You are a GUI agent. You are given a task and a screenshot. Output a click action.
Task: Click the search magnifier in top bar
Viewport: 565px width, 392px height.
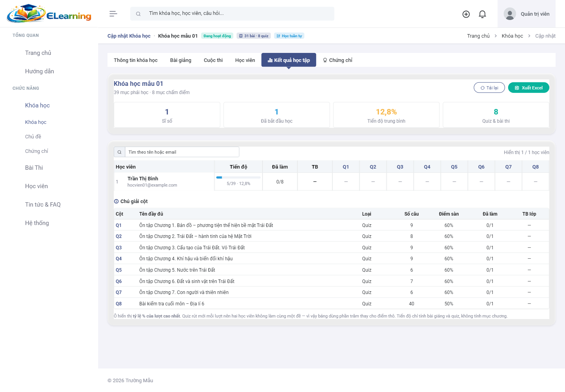coord(138,14)
